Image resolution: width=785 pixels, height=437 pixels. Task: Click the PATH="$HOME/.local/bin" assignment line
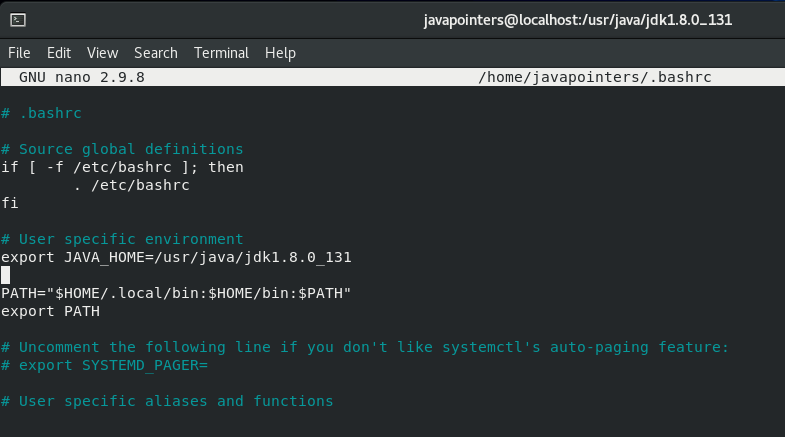tap(176, 293)
